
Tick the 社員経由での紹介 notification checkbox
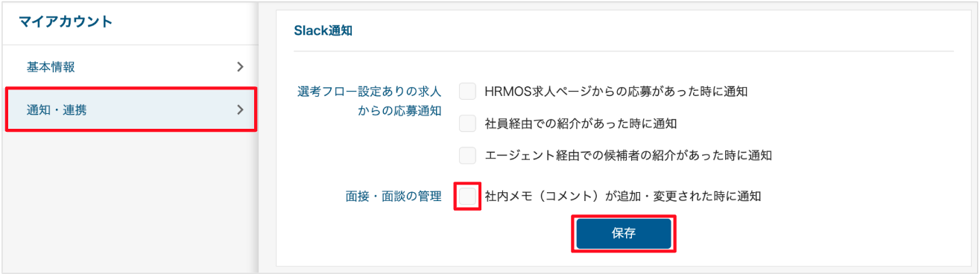467,123
